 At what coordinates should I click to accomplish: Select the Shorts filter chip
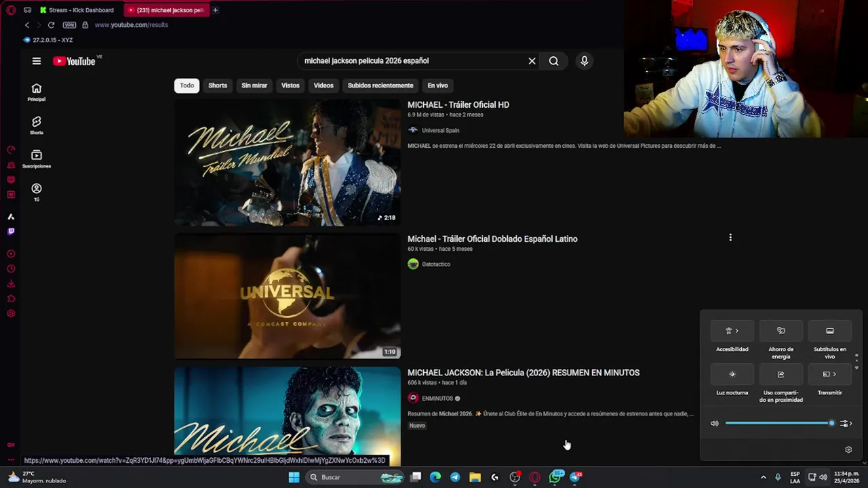coord(218,85)
